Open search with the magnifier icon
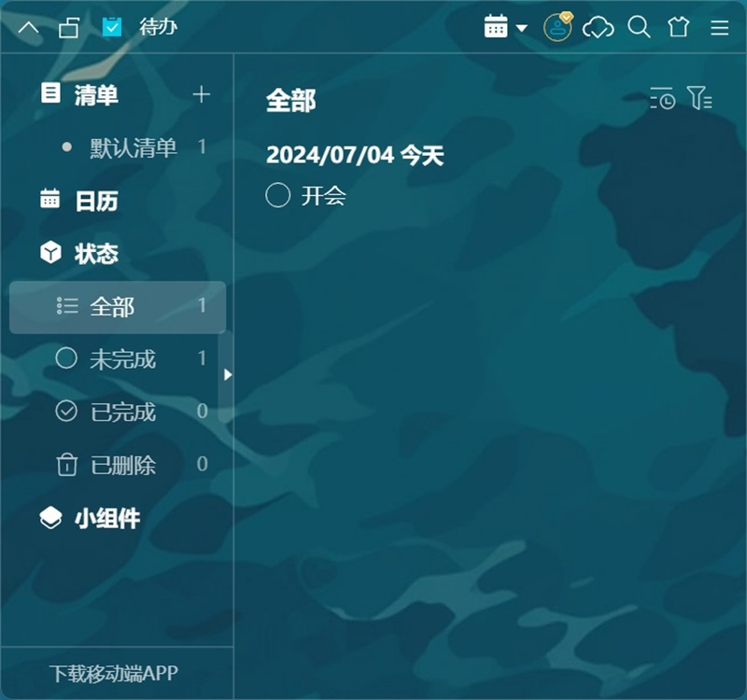 coord(640,28)
